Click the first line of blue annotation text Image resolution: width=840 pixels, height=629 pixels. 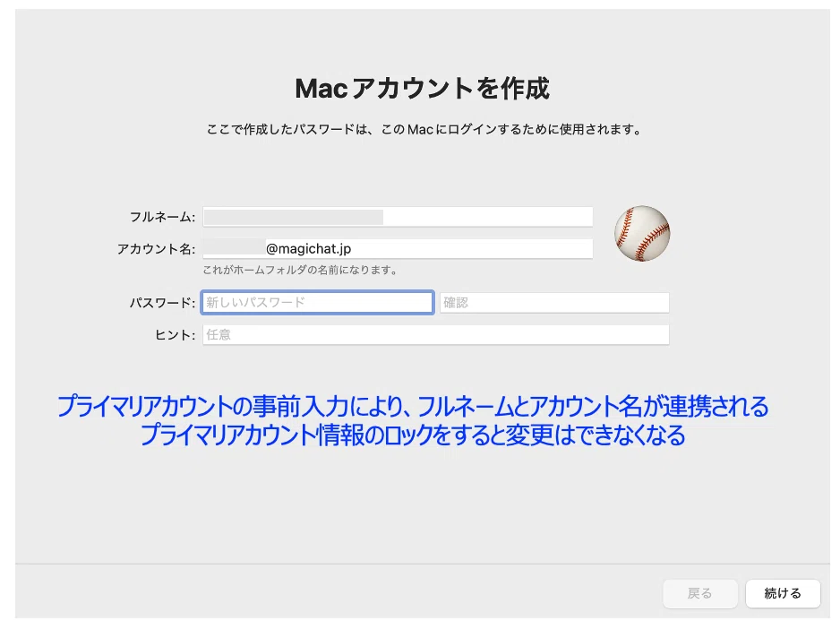413,407
